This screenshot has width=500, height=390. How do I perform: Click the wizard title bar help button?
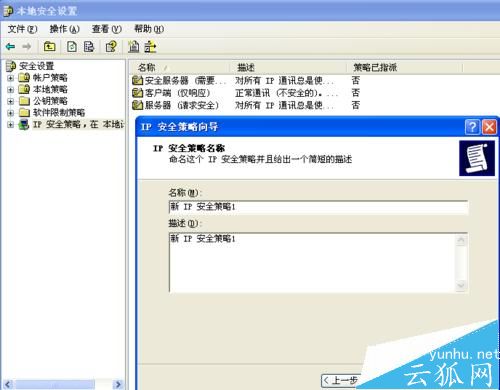pyautogui.click(x=472, y=127)
